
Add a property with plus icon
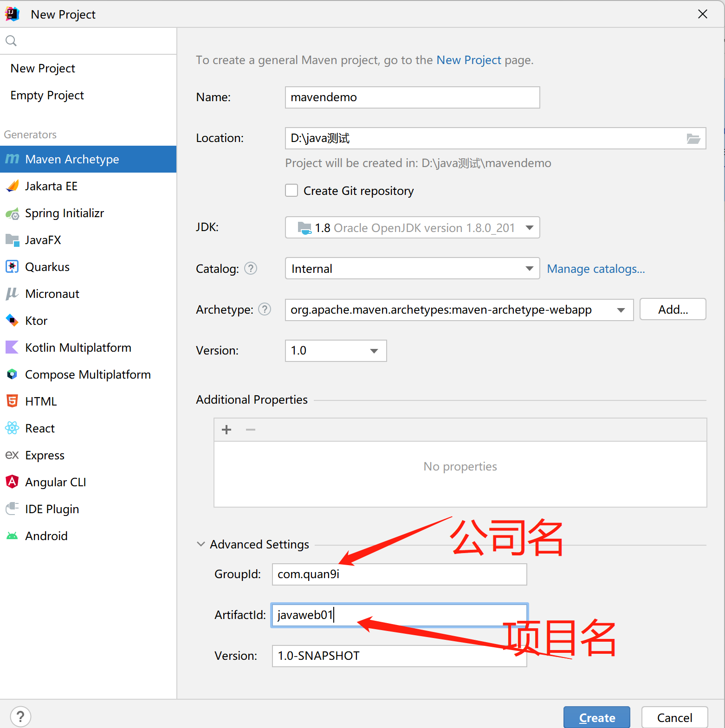coord(227,430)
